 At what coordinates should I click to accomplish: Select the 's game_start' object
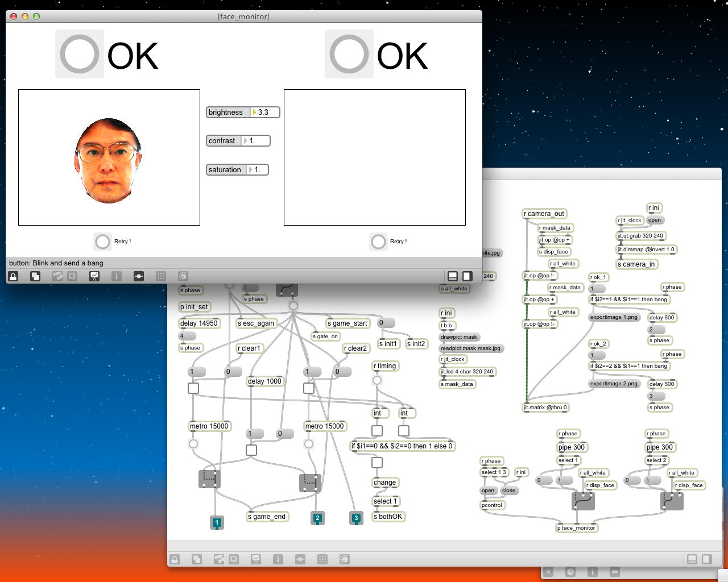[x=348, y=323]
